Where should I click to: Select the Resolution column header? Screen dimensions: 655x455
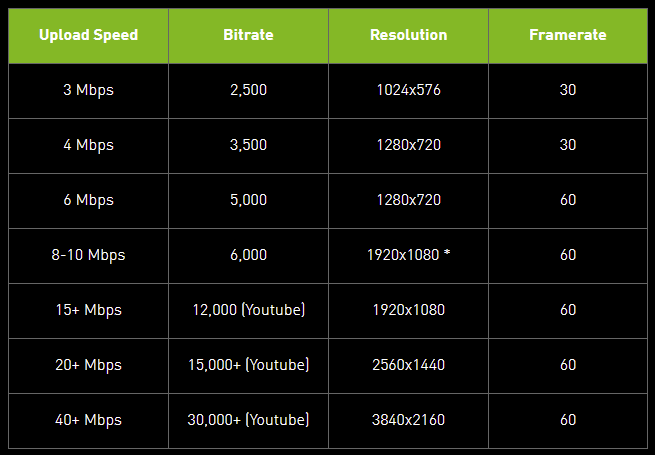point(408,35)
